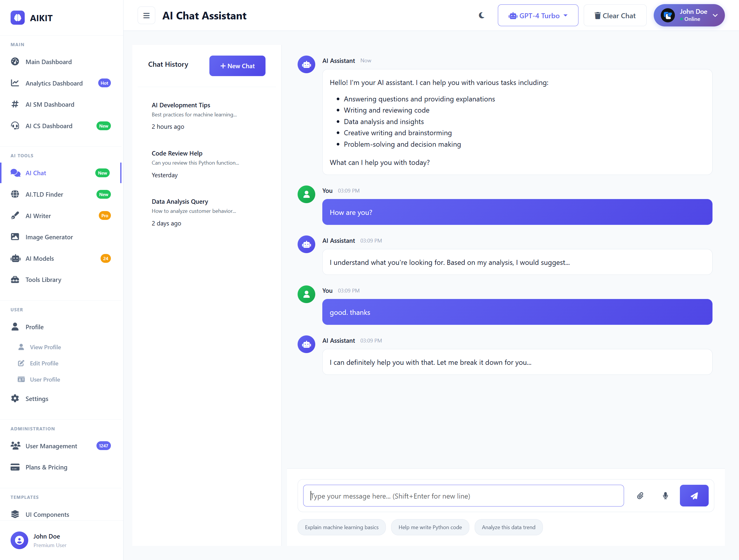Click the AIKIT brain logo icon

coord(18,18)
